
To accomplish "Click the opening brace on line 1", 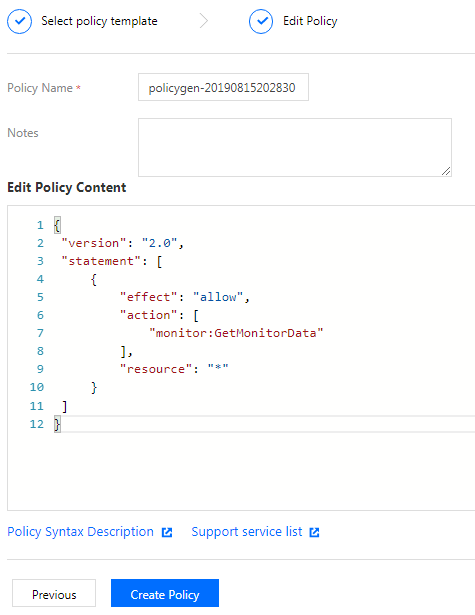I will [57, 225].
